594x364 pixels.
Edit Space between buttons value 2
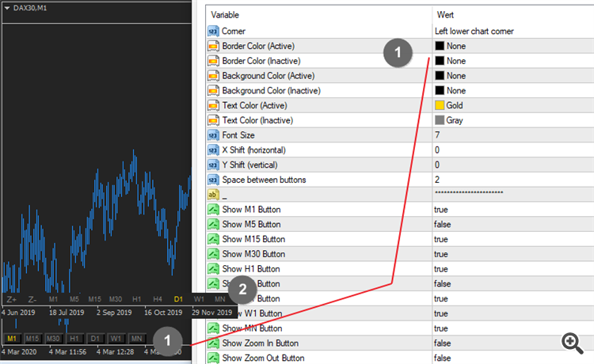pyautogui.click(x=437, y=180)
